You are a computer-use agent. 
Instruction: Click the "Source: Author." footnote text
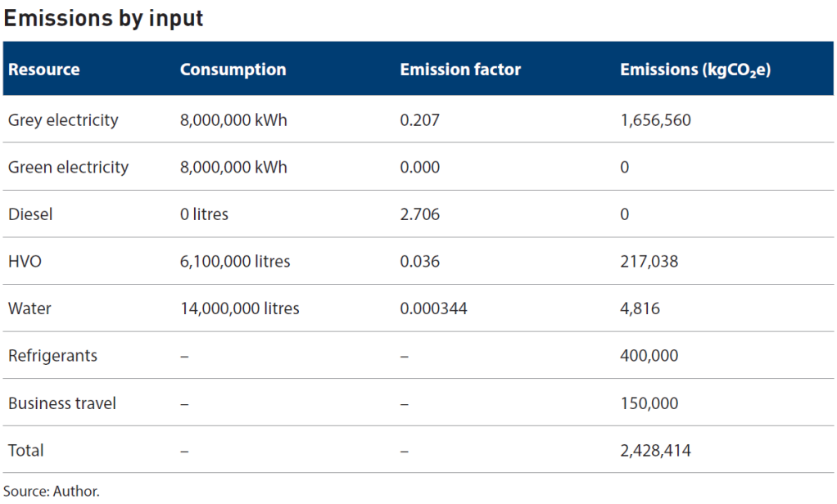(52, 491)
